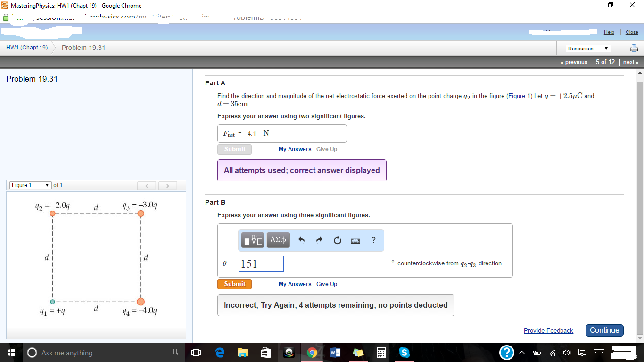Open the Help link
Image resolution: width=644 pixels, height=362 pixels.
[x=609, y=32]
